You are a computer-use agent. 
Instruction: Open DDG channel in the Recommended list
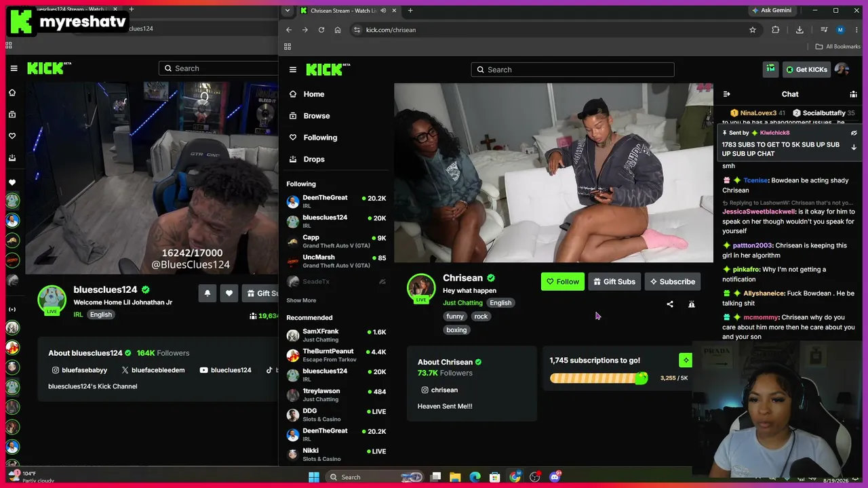(336, 415)
